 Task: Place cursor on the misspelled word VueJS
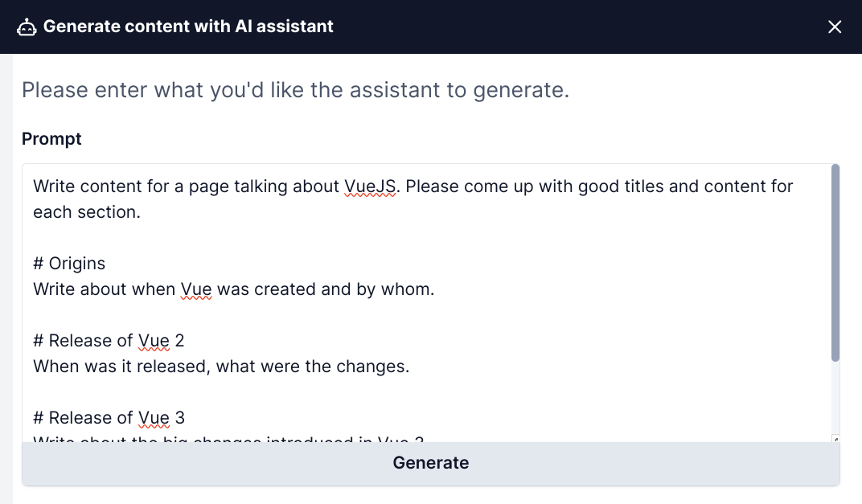370,186
